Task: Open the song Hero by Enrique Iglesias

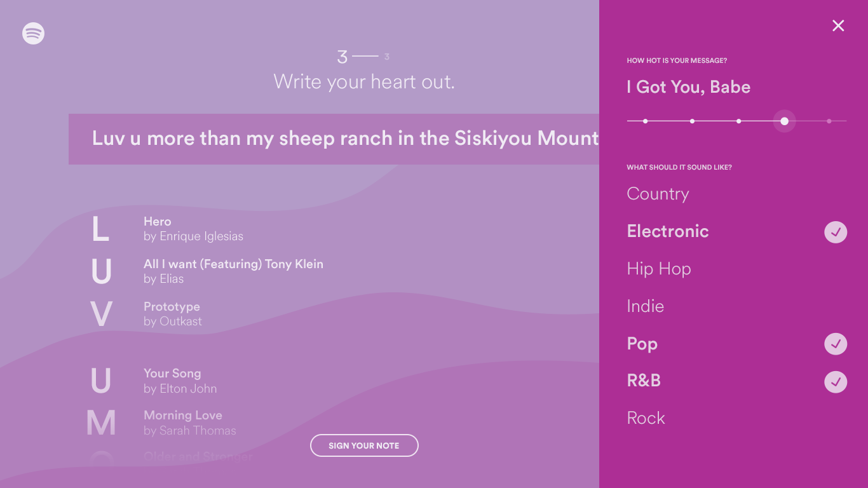Action: click(193, 229)
